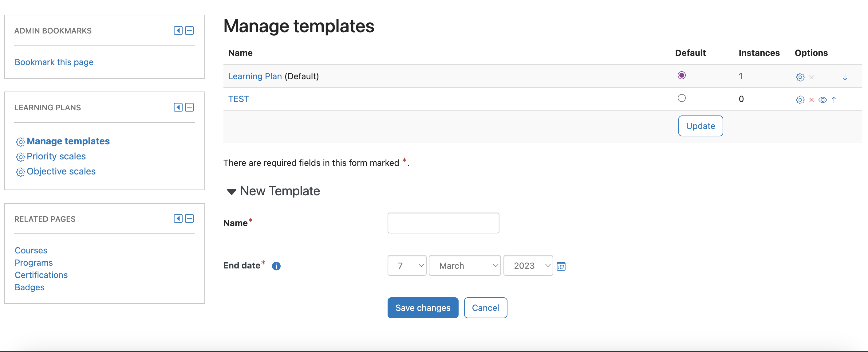Toggle visibility eye for TEST template
Viewport: 868px width, 352px height.
pos(823,100)
